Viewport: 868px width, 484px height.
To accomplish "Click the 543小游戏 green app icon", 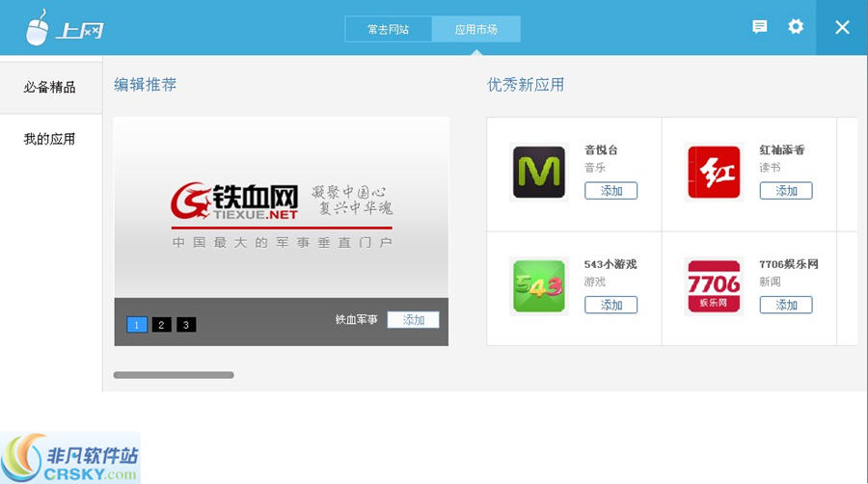I will tap(538, 286).
